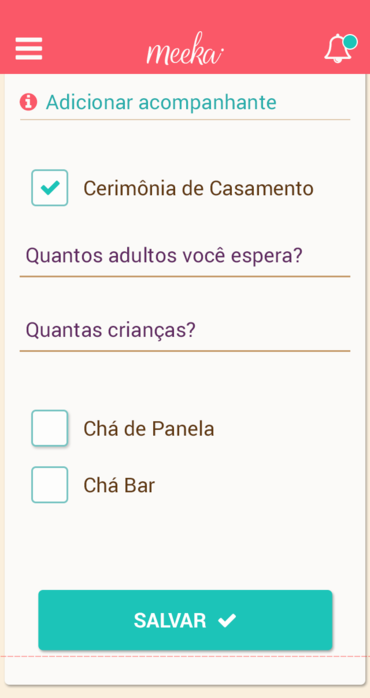Tap the meeka logo in header
Screen dimensions: 370x698
click(x=185, y=49)
